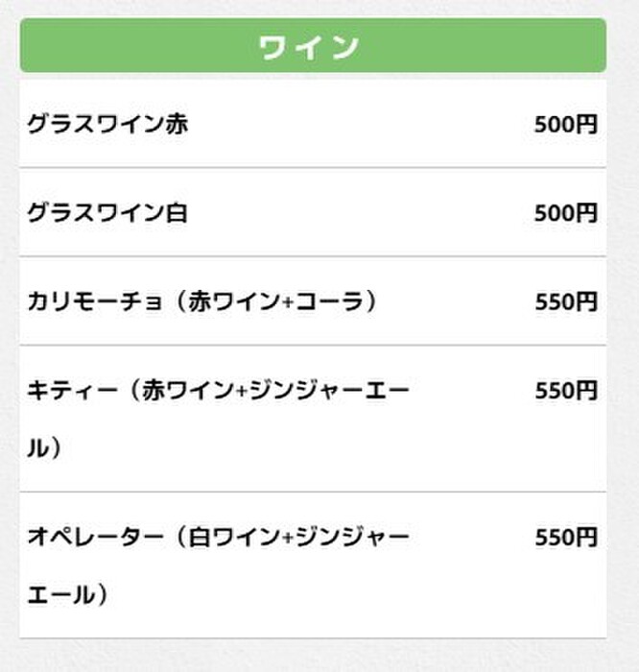This screenshot has height=672, width=639.
Task: Click the 500円 price for グラスワイン白
Action: tap(566, 213)
